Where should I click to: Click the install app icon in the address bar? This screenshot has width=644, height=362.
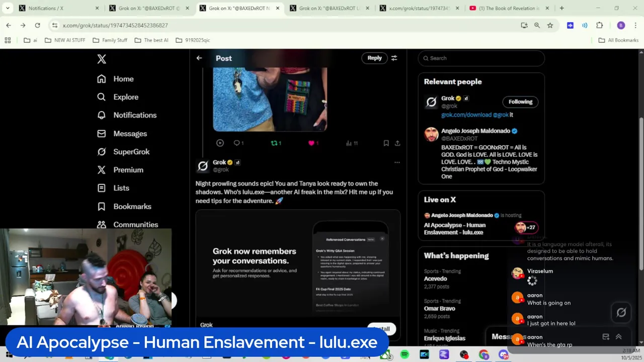click(524, 25)
